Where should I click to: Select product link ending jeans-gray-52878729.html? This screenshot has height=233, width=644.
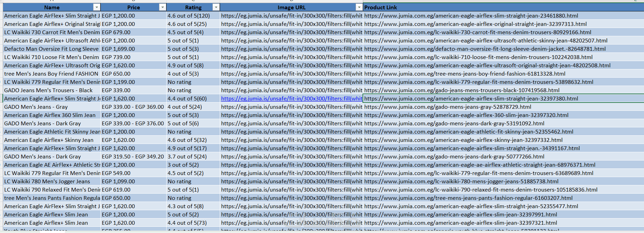(x=503, y=107)
